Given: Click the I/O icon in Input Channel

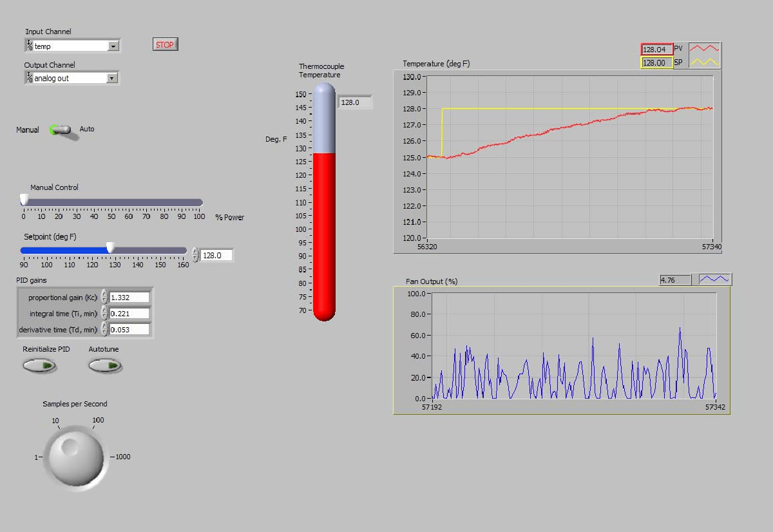Looking at the screenshot, I should click(x=30, y=46).
